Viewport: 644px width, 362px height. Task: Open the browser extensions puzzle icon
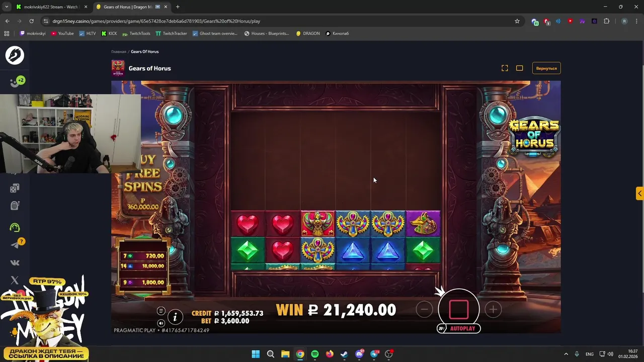[606, 21]
